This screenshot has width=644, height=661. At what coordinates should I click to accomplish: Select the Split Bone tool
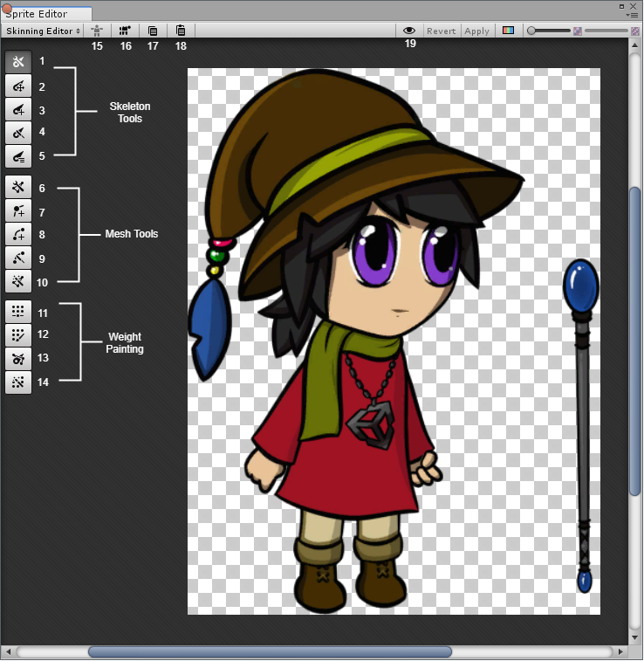[x=17, y=133]
